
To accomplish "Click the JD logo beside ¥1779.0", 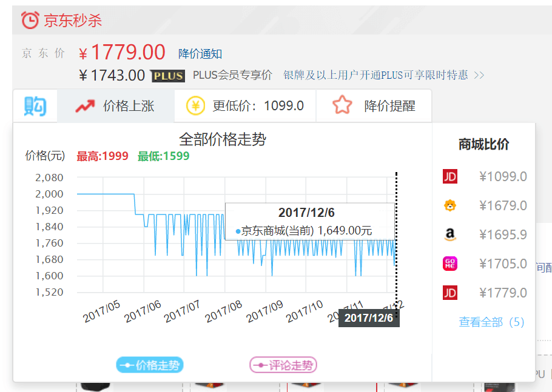I will point(450,293).
